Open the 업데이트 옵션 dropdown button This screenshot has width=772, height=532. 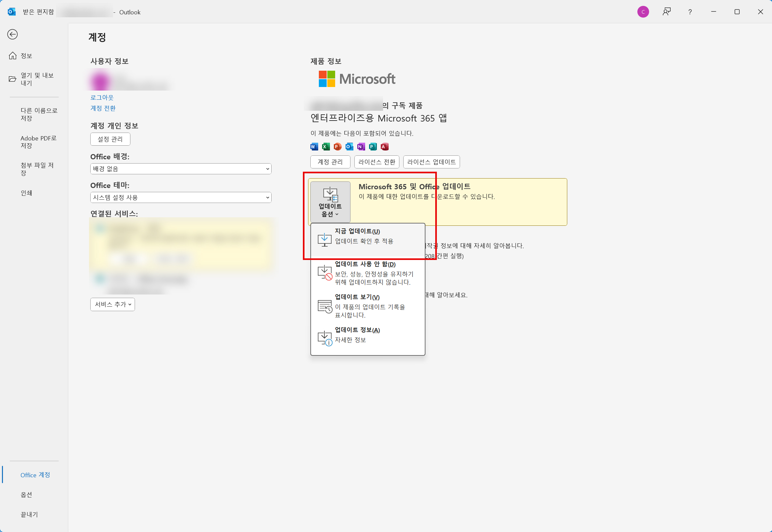click(x=330, y=202)
